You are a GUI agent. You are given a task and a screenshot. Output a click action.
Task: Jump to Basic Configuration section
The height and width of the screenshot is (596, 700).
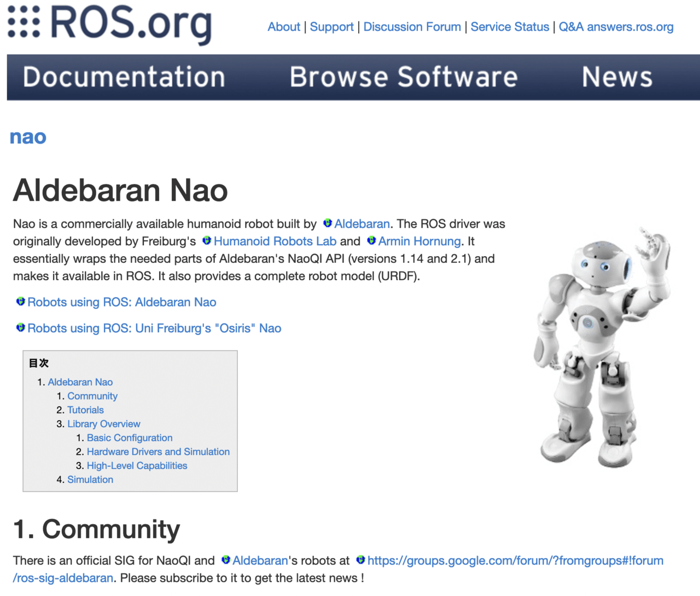coord(130,438)
